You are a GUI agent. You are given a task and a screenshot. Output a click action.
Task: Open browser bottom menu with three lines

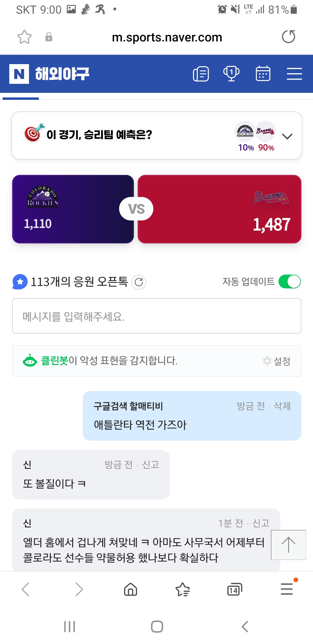pos(287,589)
